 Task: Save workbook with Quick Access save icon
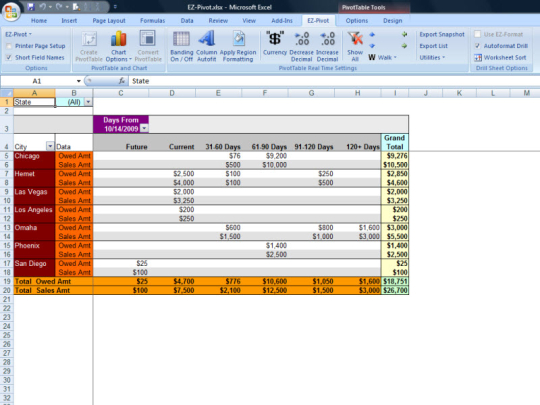(31, 7)
